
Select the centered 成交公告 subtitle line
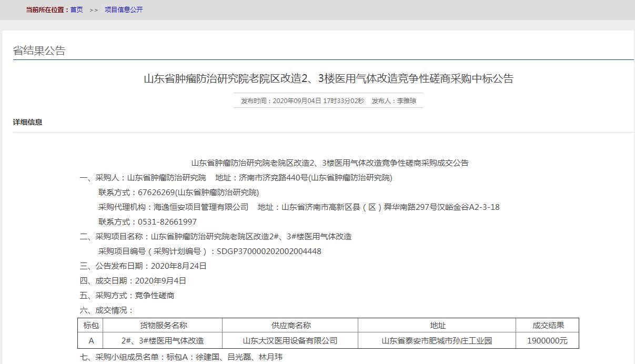coord(330,163)
